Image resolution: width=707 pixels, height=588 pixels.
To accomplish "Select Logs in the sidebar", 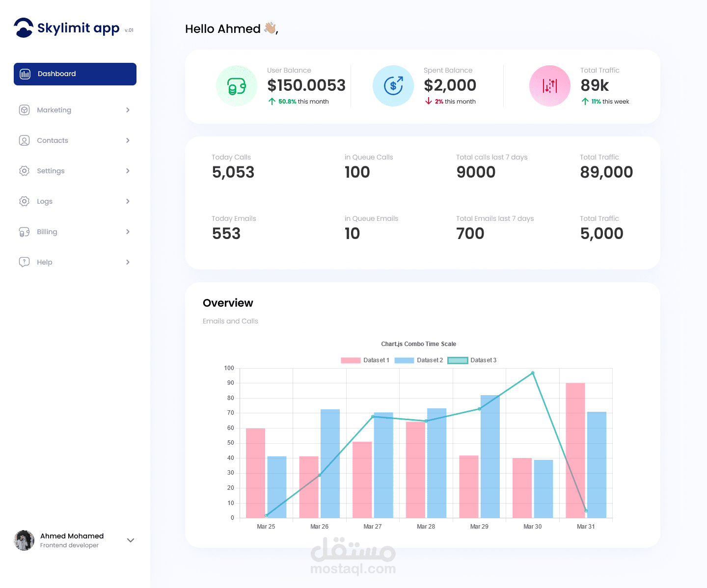I will [x=75, y=201].
